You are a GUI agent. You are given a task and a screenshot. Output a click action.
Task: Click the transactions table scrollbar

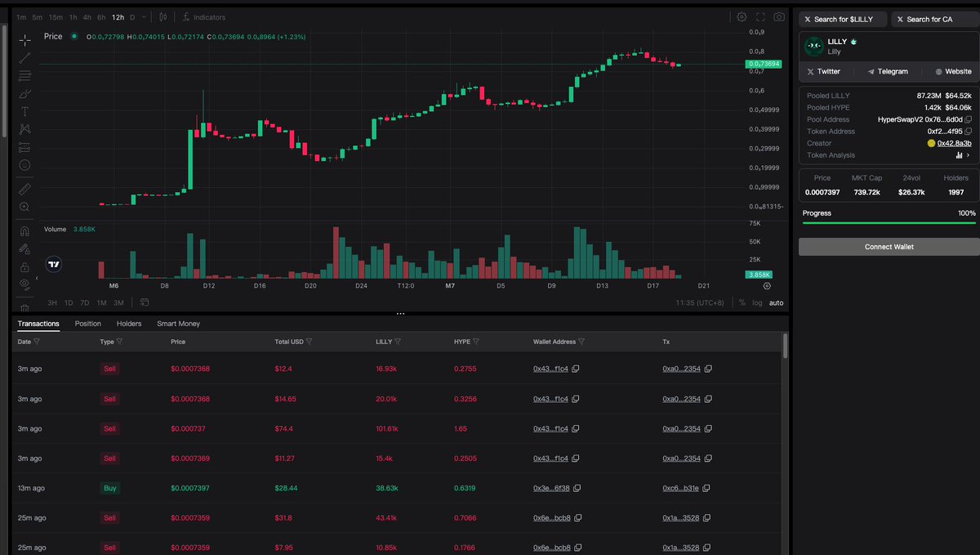coord(786,346)
